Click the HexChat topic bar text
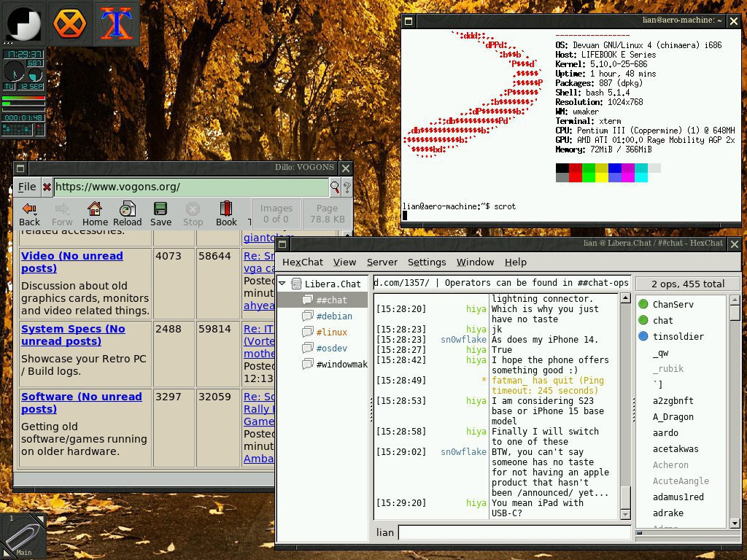Screen dimensions: 747x560 point(502,283)
